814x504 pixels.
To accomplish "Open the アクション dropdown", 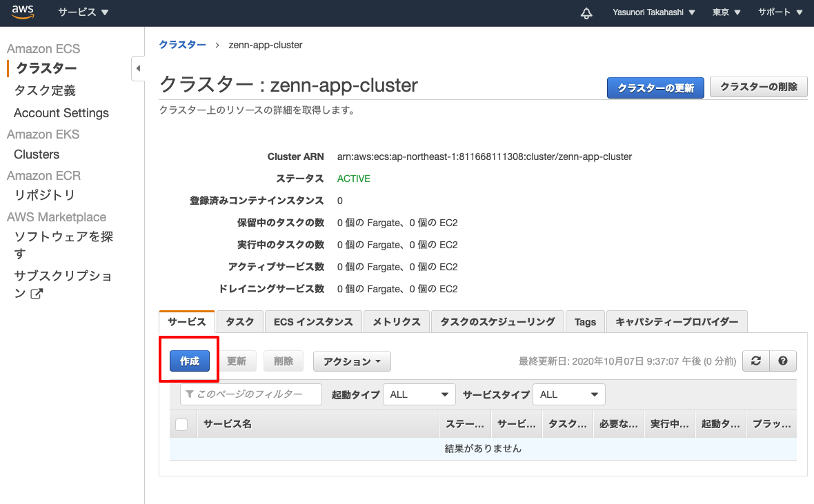I will pyautogui.click(x=352, y=361).
